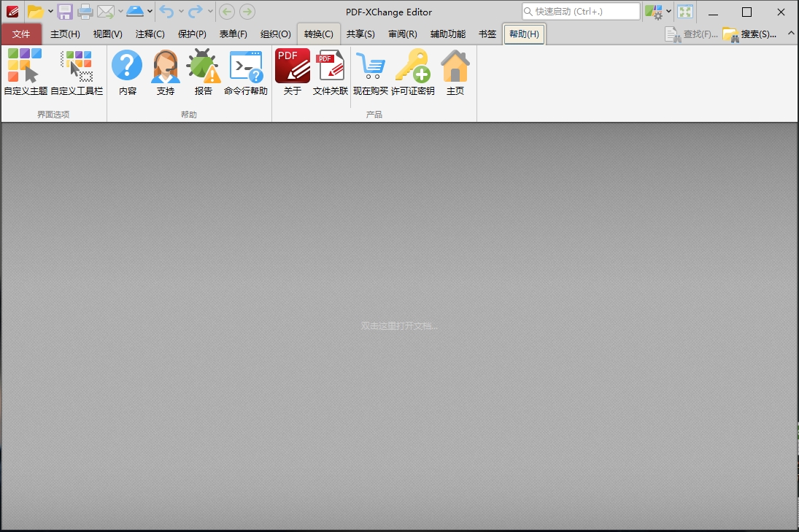Open 自定义工具栏 toolbar customization

point(77,72)
